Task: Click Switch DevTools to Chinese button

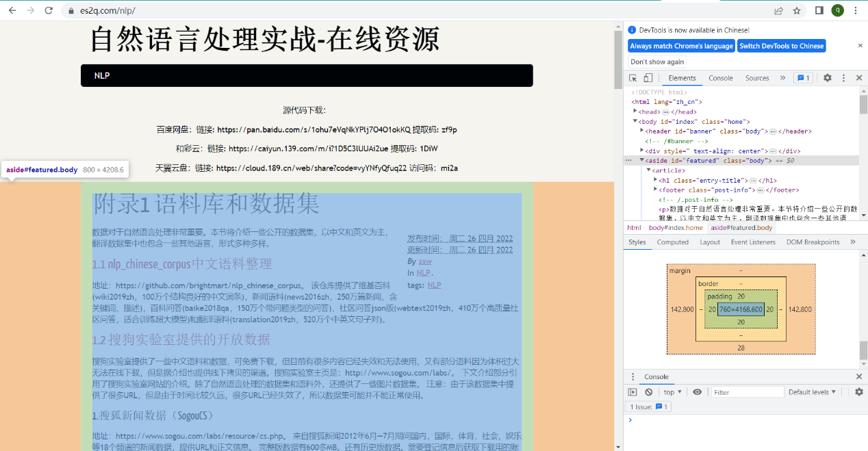Action: [781, 46]
